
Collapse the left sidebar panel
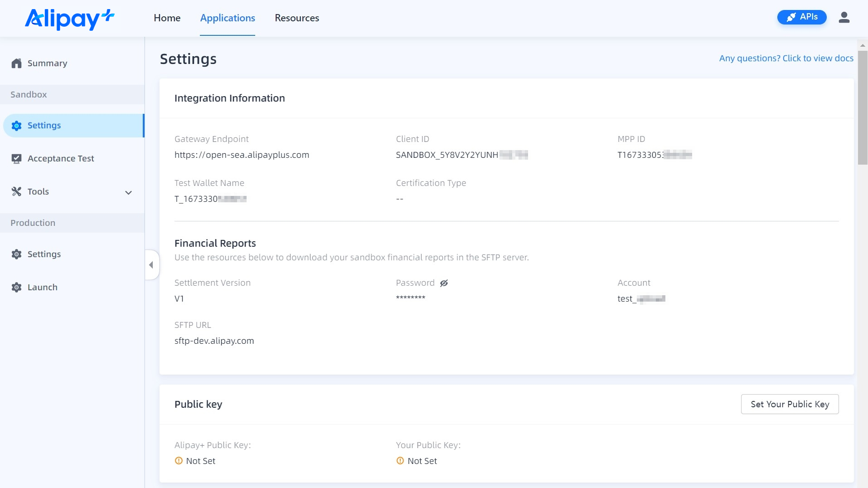pyautogui.click(x=151, y=265)
